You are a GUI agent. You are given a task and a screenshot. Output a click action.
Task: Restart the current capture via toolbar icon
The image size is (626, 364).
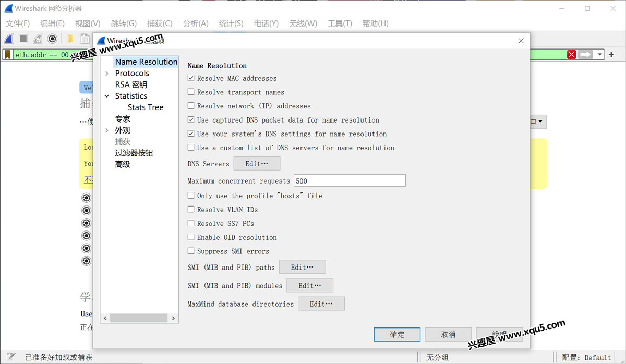pos(38,39)
